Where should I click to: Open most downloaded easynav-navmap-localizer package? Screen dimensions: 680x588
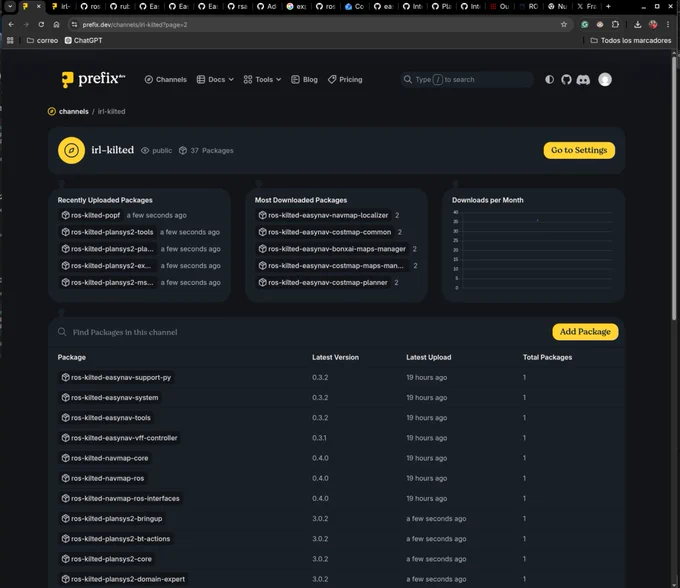323,215
